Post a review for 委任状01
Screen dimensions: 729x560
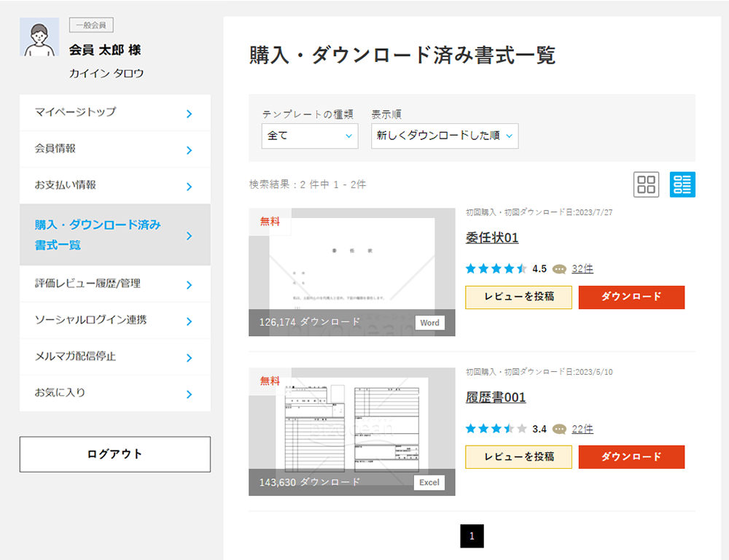click(519, 297)
